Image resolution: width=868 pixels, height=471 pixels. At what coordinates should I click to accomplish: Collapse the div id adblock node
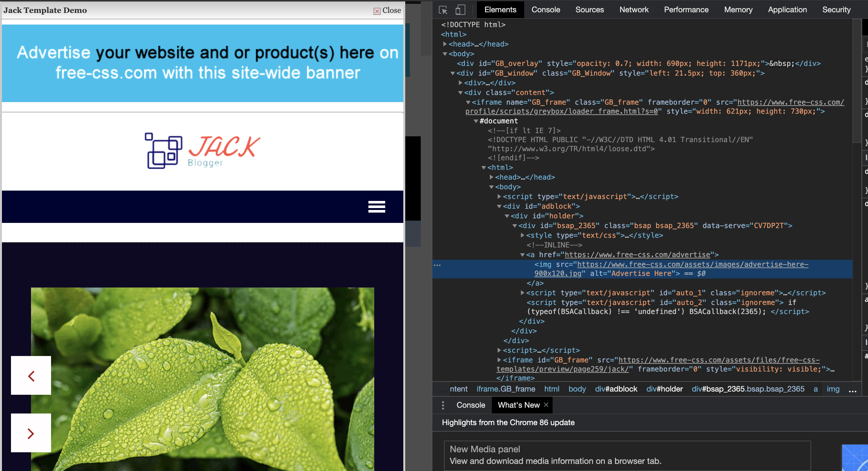pyautogui.click(x=499, y=206)
